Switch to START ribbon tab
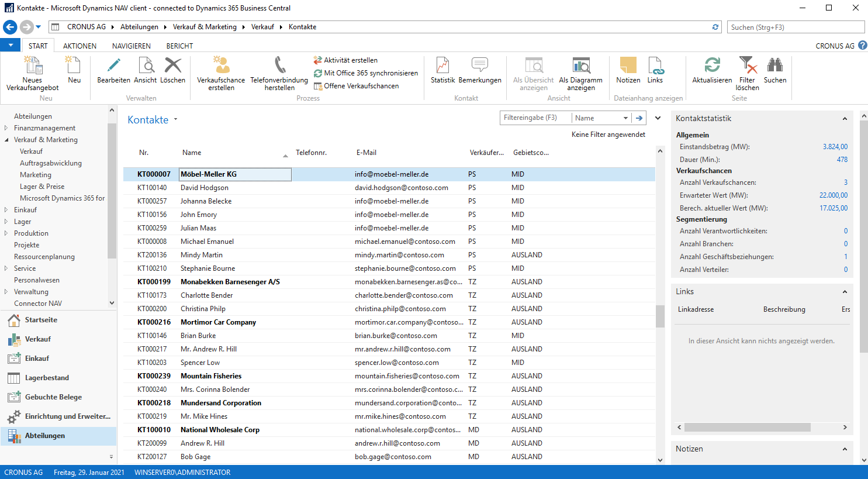This screenshot has height=479, width=868. point(38,46)
